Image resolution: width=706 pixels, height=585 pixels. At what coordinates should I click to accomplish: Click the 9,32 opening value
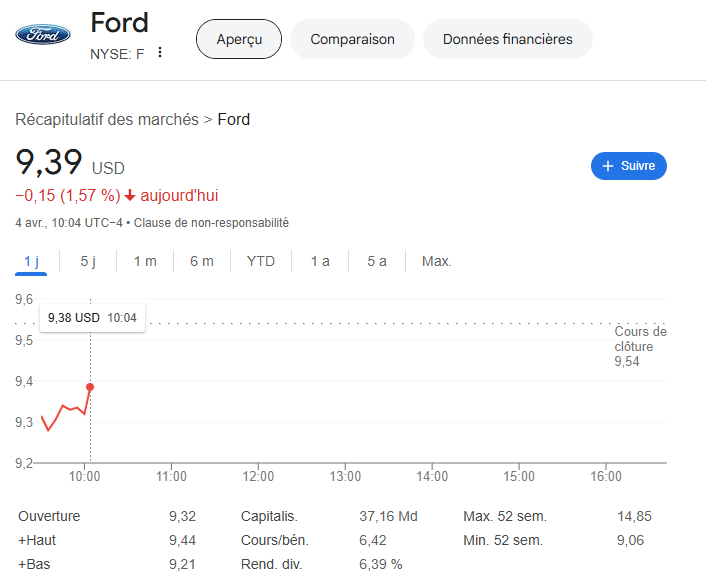coord(182,516)
